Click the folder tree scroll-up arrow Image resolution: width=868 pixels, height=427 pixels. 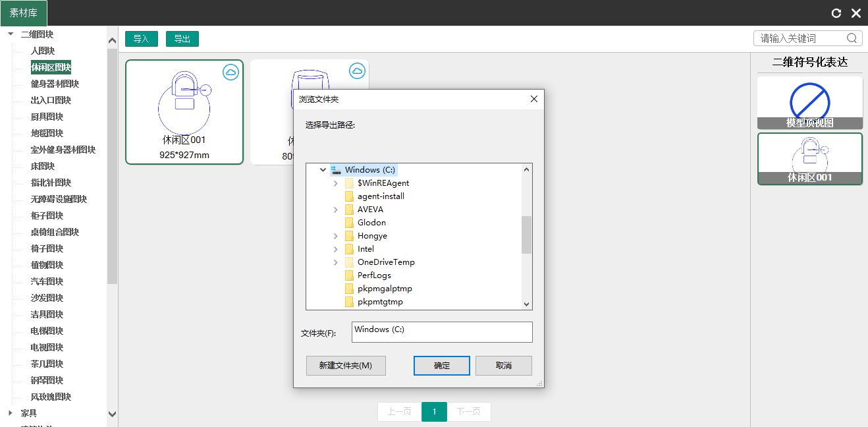click(526, 169)
